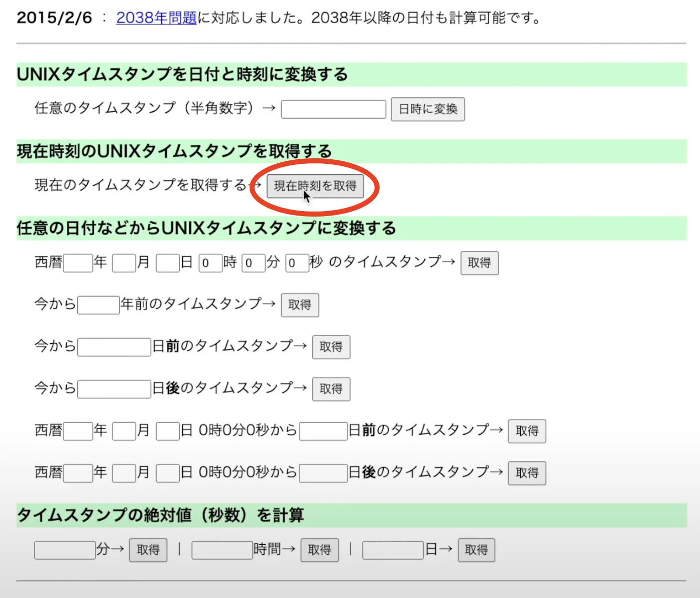Focus month field in the 西暦 日後 row
Image resolution: width=700 pixels, height=598 pixels.
pyautogui.click(x=124, y=473)
